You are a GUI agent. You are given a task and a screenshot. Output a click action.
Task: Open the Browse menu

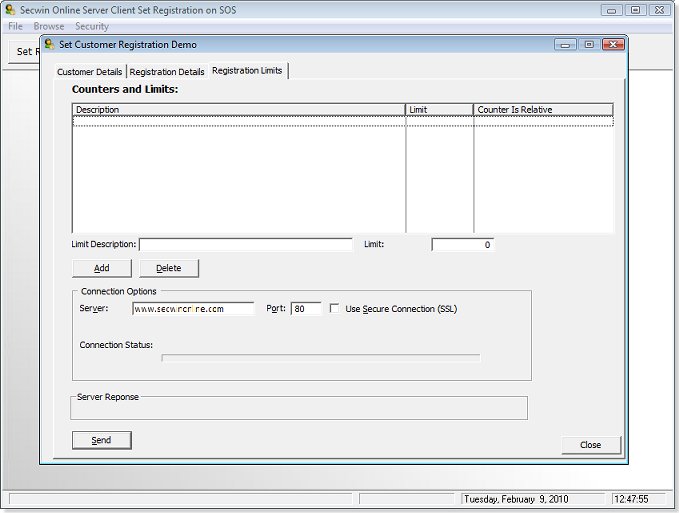[x=48, y=26]
